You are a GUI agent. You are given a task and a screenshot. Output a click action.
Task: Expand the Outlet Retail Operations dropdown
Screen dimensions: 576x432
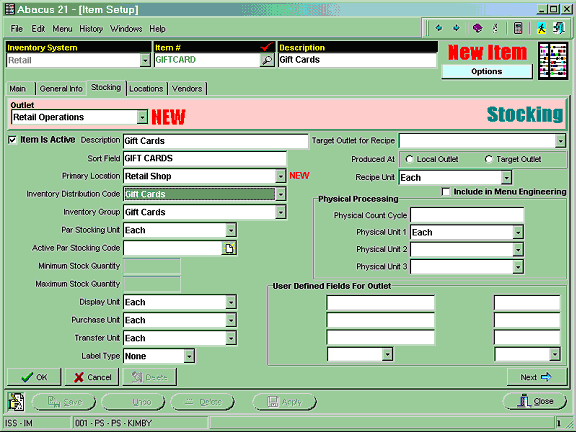[x=142, y=117]
